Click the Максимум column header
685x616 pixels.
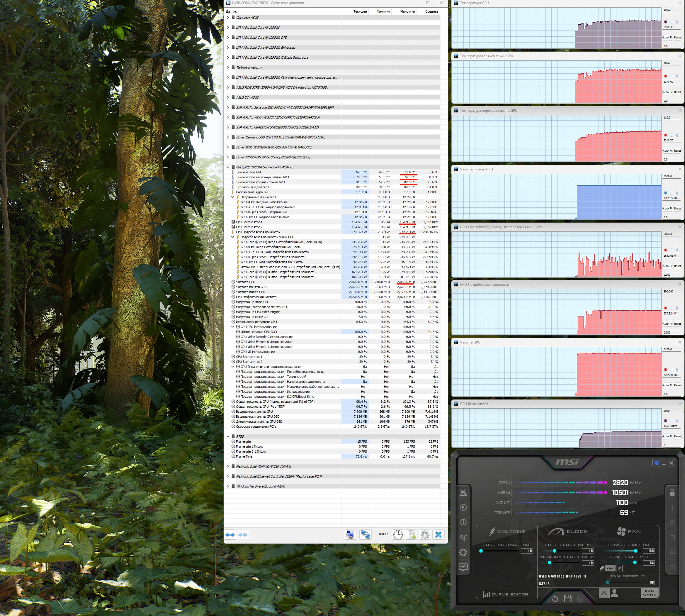pyautogui.click(x=407, y=11)
